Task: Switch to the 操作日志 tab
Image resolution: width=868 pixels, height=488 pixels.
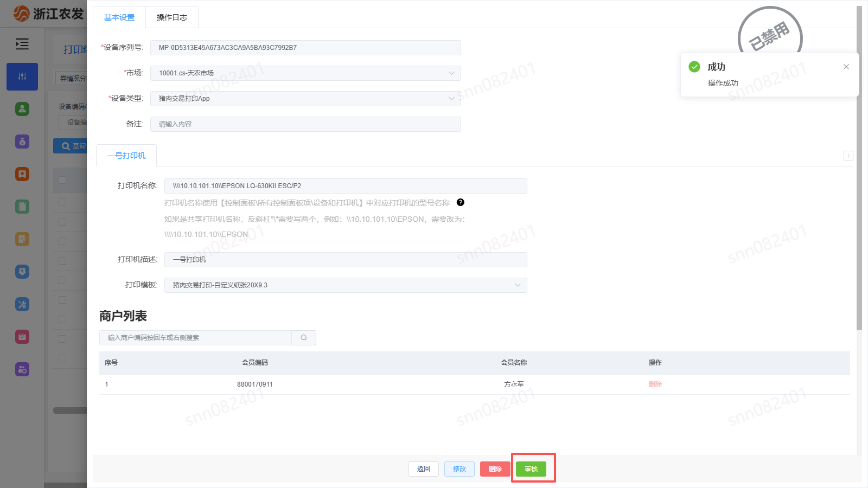Action: tap(172, 17)
